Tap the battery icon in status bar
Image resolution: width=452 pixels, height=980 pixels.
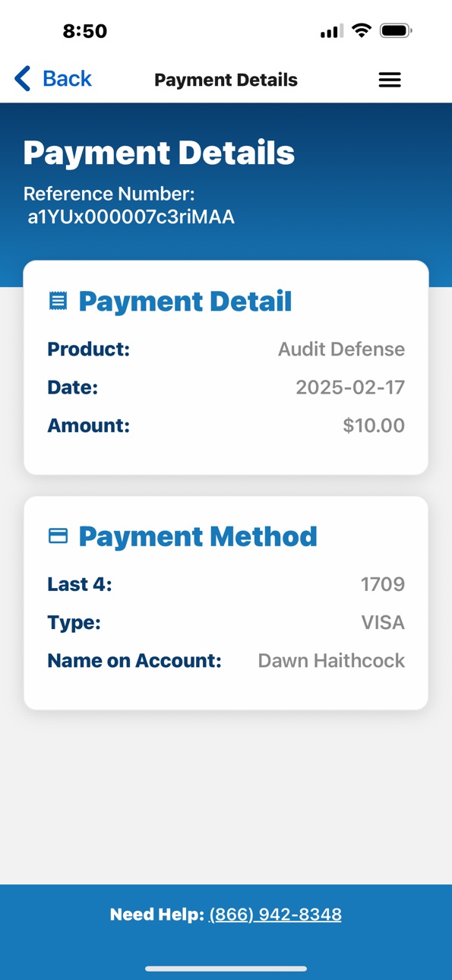pyautogui.click(x=396, y=31)
